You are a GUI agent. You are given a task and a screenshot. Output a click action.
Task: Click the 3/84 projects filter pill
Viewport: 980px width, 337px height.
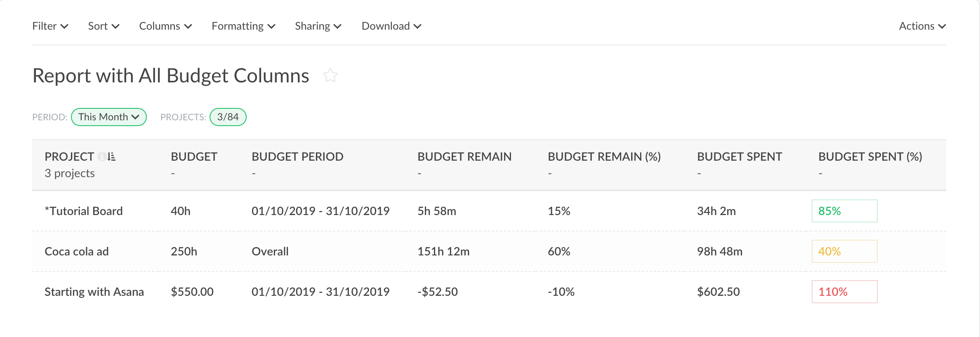pyautogui.click(x=228, y=117)
